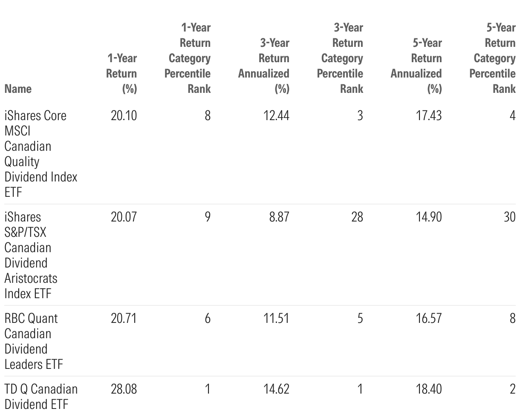This screenshot has width=520, height=420.
Task: Click the 20.10 one-year return value
Action: tap(124, 115)
